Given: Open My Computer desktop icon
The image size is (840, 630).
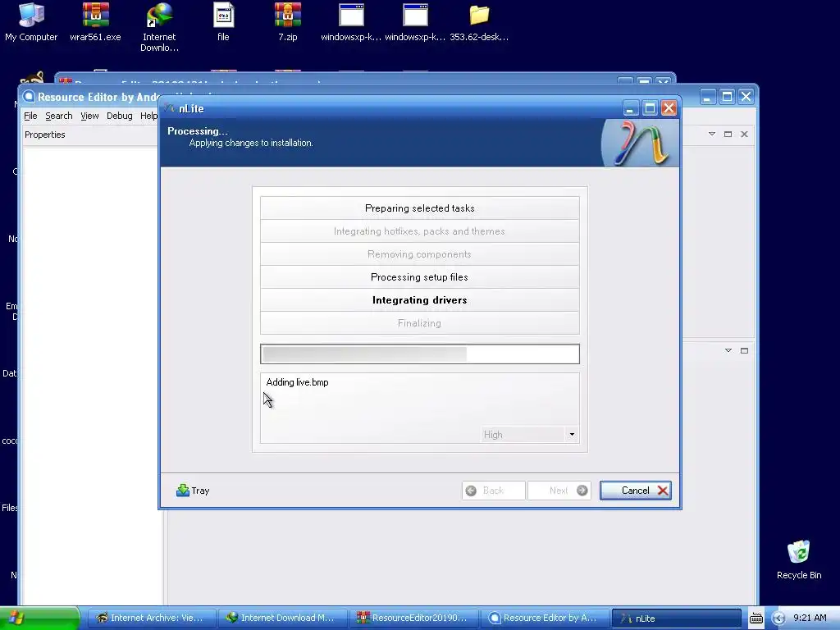Looking at the screenshot, I should click(x=31, y=22).
